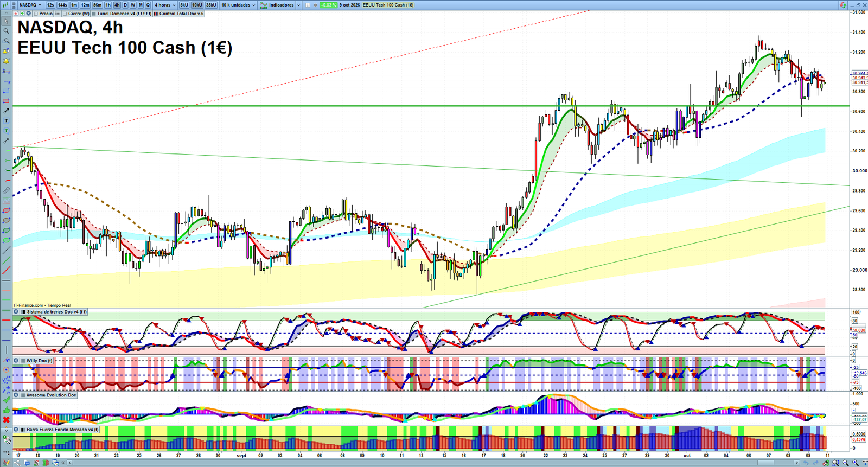Toggle the Precio checkbox
The width and height of the screenshot is (868, 467).
[x=36, y=14]
